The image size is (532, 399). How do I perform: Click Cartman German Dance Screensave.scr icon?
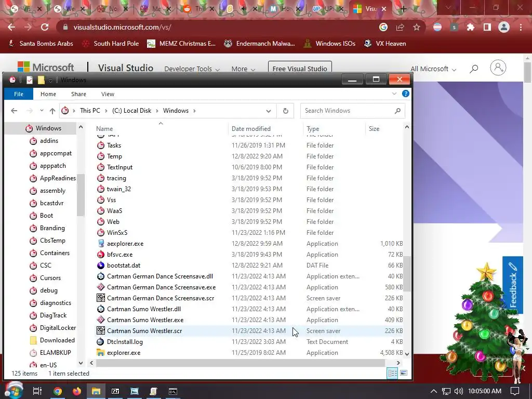101,298
